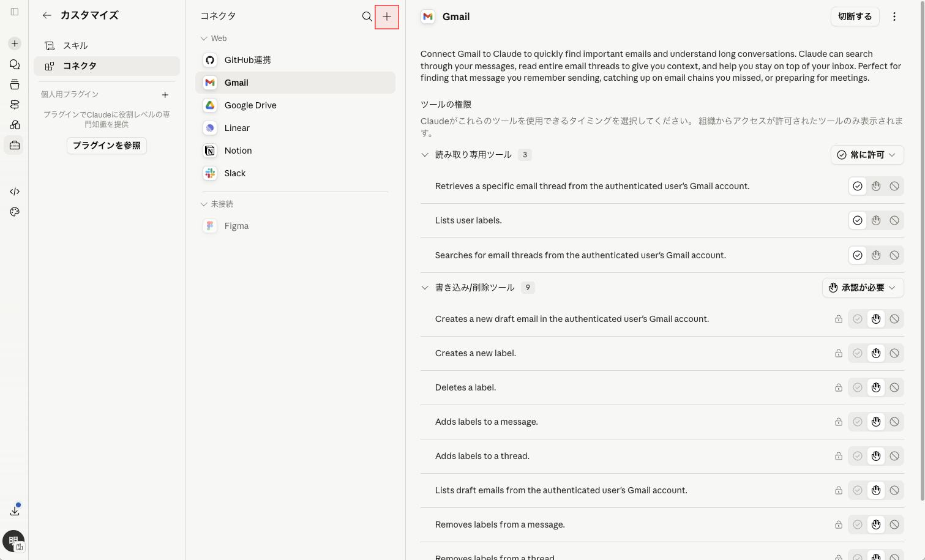Collapse the 未接続 connector section
Viewport: 925px width, 560px height.
[x=204, y=204]
